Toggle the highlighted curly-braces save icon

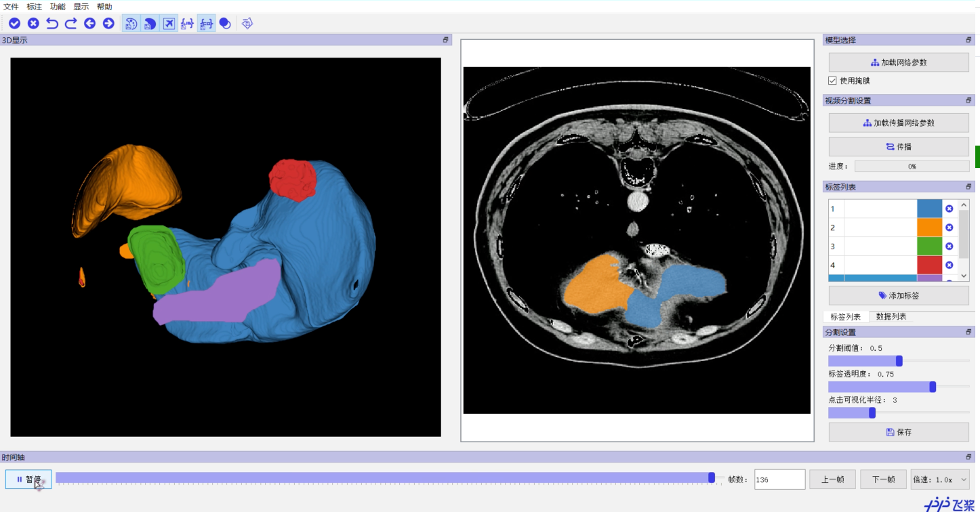click(x=206, y=24)
